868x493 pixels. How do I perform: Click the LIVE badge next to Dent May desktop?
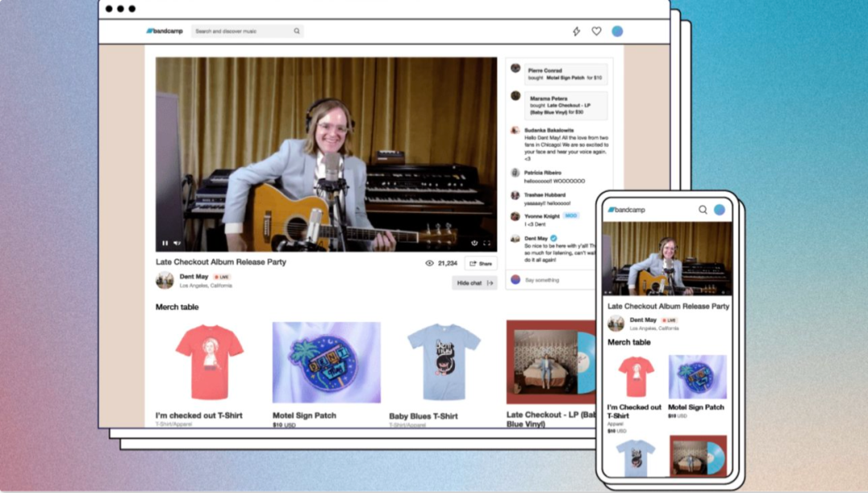[222, 277]
